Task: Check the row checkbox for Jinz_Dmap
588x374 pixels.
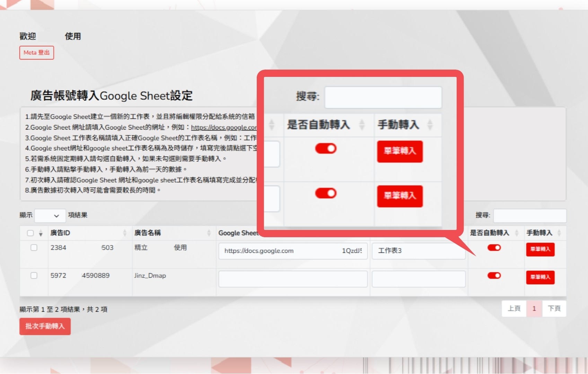Action: [34, 276]
